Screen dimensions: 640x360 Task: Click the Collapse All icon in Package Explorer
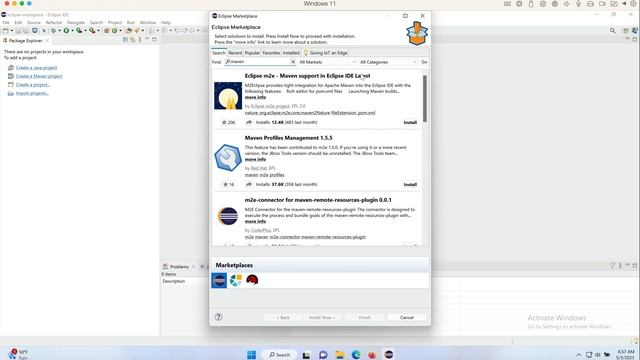point(126,40)
